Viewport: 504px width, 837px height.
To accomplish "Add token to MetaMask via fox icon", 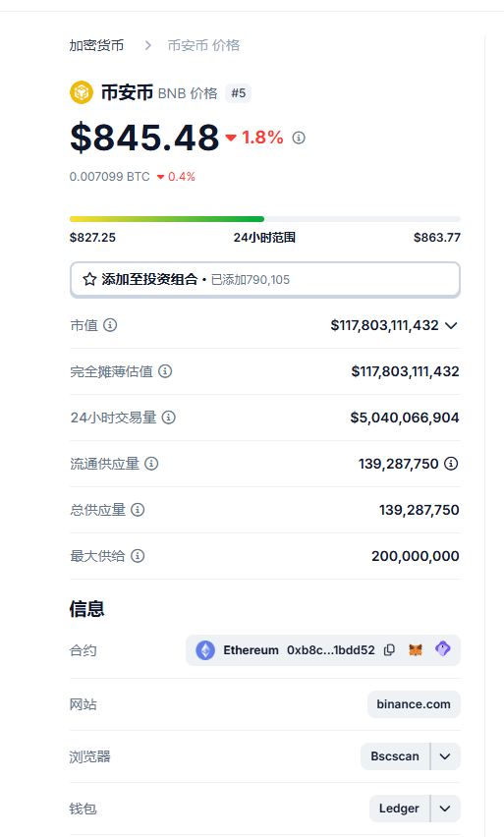I will tap(416, 650).
